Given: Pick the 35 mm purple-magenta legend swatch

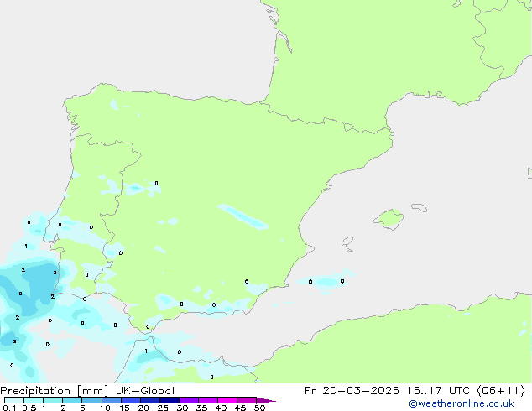Looking at the screenshot, I should pyautogui.click(x=208, y=400).
